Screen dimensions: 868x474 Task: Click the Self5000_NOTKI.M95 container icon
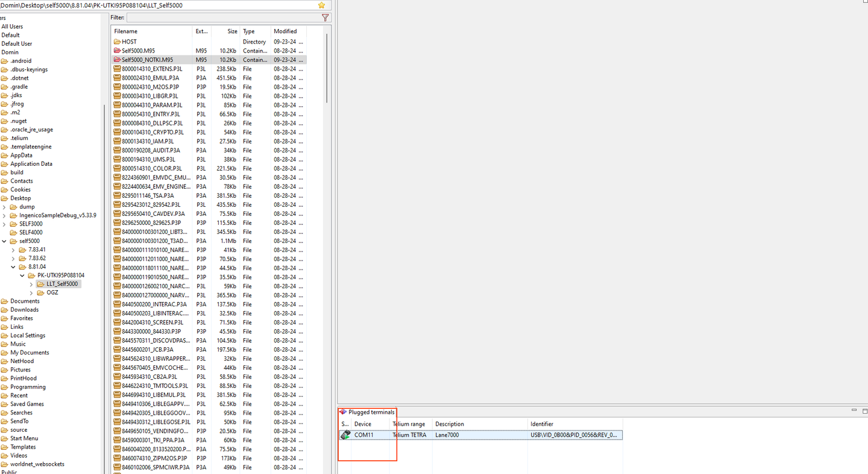coord(117,60)
